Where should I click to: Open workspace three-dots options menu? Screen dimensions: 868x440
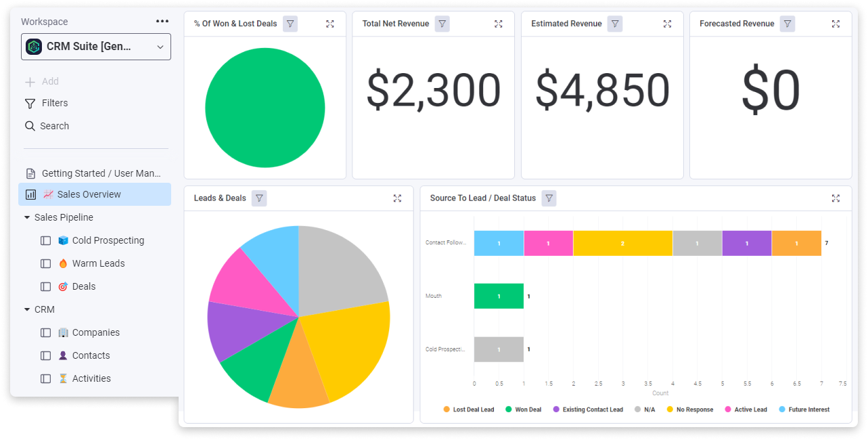tap(162, 22)
